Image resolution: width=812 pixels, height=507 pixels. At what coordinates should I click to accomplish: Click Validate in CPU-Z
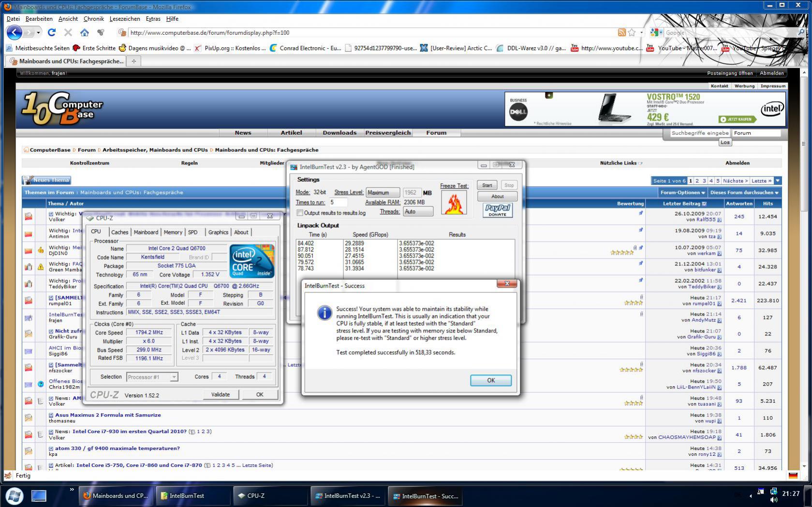221,394
